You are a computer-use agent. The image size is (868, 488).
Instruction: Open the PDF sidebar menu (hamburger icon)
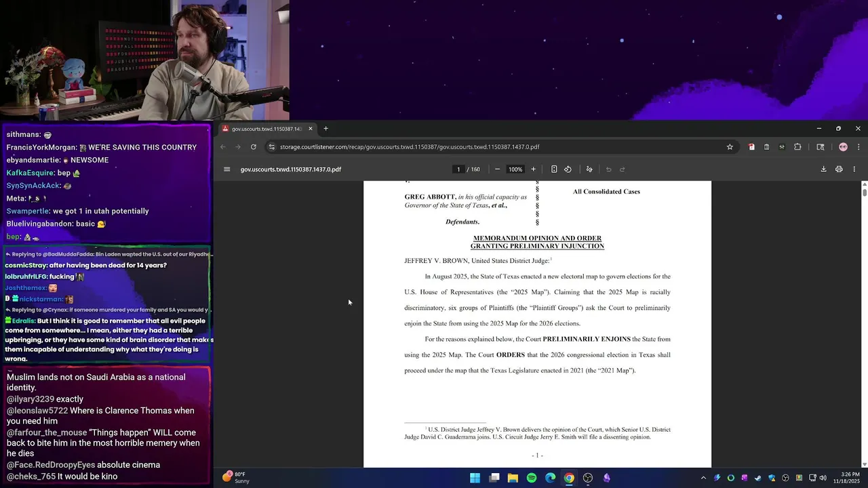[x=227, y=169]
